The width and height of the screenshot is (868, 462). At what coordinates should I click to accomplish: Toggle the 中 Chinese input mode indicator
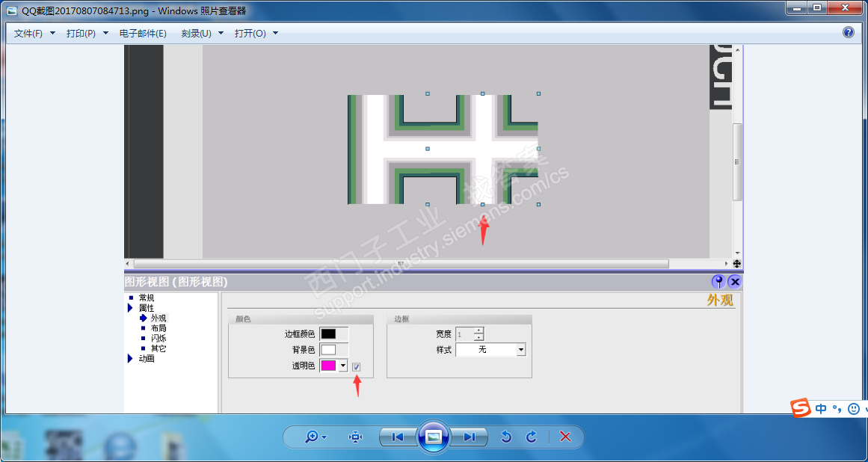tap(821, 409)
